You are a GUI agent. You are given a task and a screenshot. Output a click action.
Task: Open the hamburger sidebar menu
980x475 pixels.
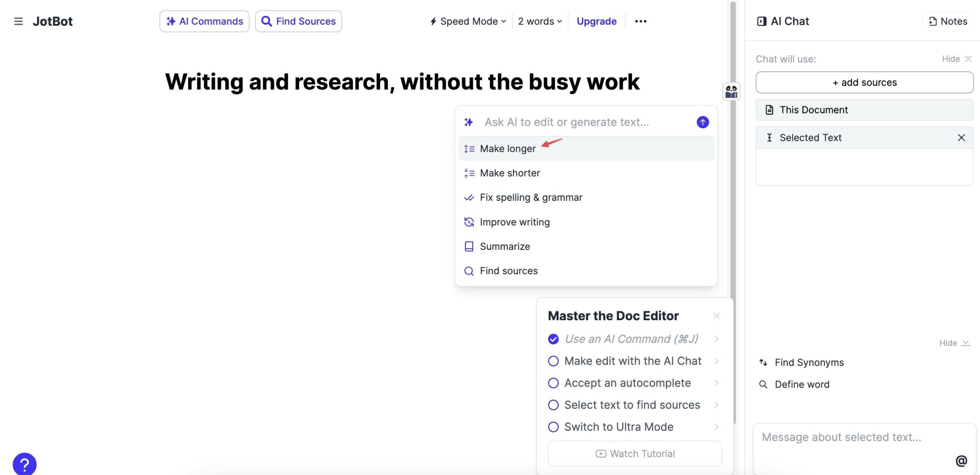coord(18,21)
